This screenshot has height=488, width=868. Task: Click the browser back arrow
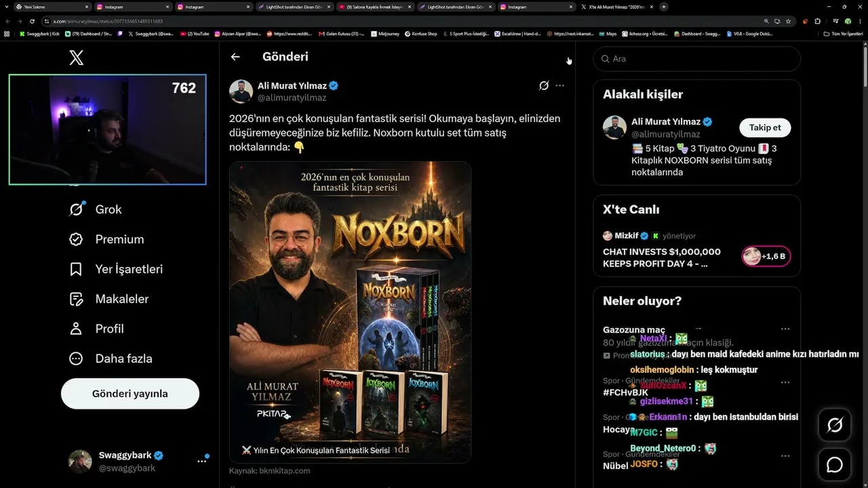point(8,21)
